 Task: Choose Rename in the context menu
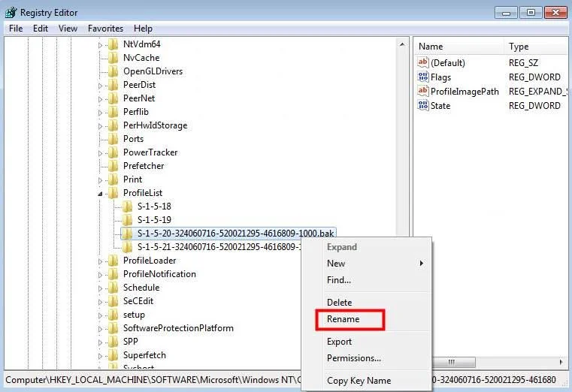pyautogui.click(x=343, y=319)
